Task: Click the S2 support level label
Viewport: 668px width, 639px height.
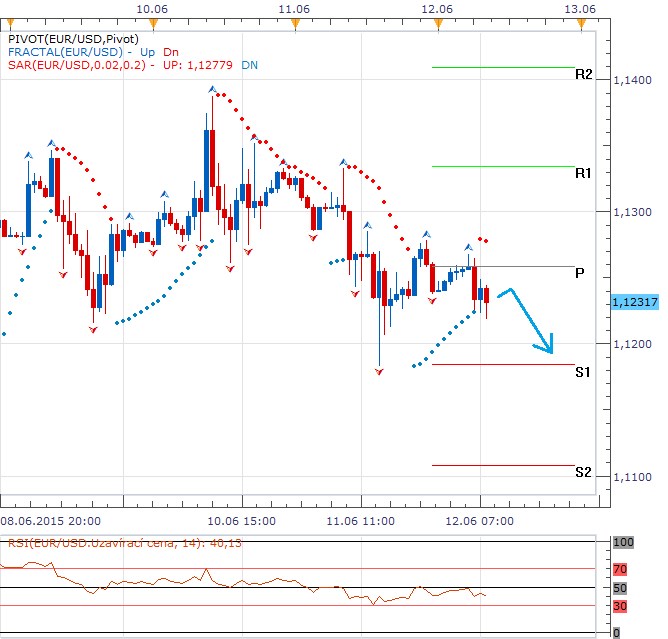Action: (583, 472)
